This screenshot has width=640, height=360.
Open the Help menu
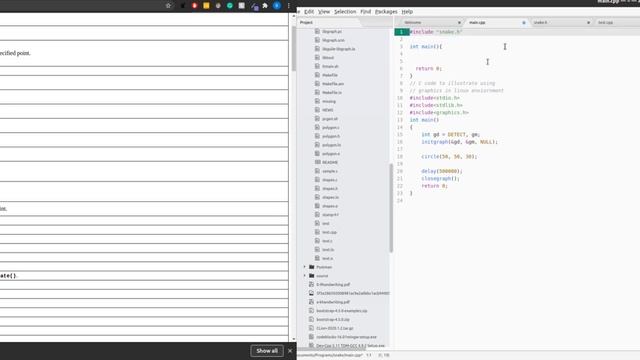click(407, 12)
